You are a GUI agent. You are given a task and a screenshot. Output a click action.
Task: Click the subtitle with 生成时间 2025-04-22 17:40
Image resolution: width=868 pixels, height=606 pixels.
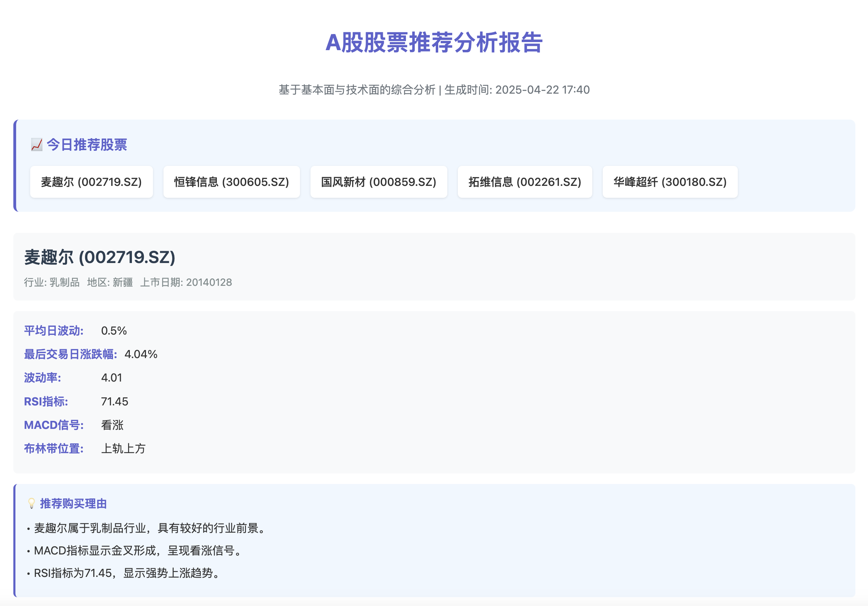pos(434,89)
